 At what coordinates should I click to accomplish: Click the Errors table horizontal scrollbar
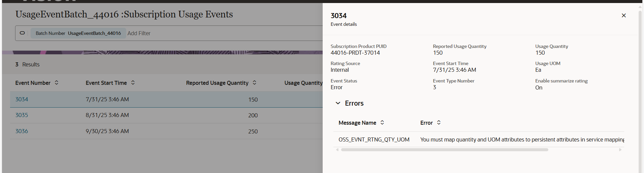[x=445, y=150]
